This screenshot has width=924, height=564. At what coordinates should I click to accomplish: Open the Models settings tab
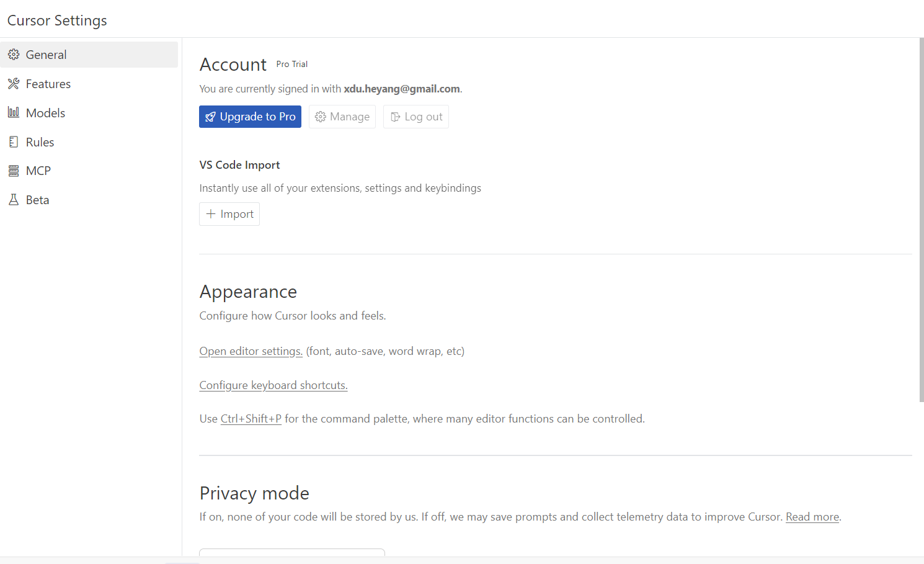coord(89,113)
